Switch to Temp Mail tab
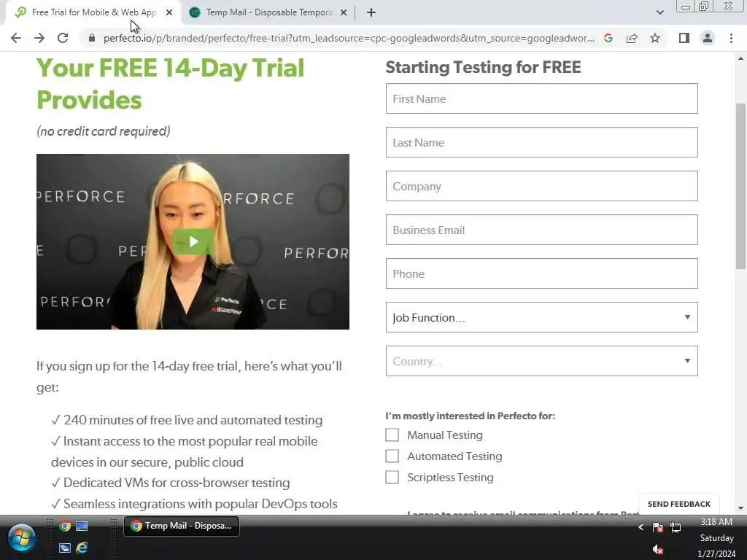 pyautogui.click(x=268, y=13)
